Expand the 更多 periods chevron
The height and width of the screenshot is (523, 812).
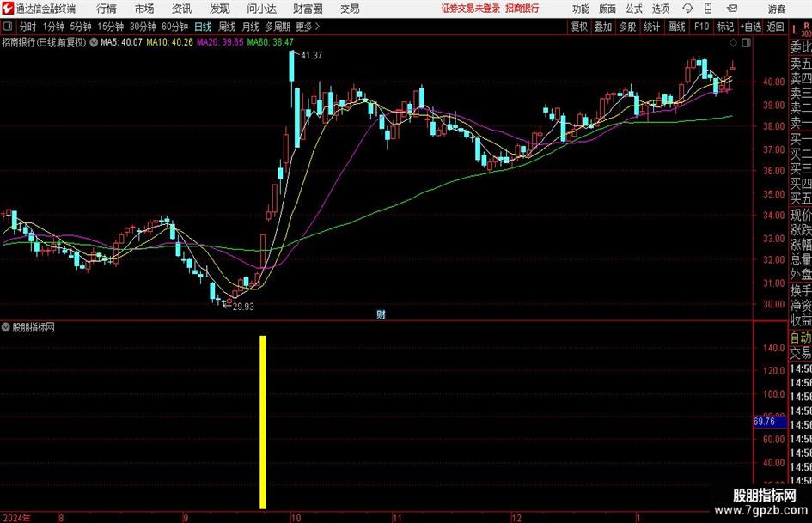tap(317, 27)
